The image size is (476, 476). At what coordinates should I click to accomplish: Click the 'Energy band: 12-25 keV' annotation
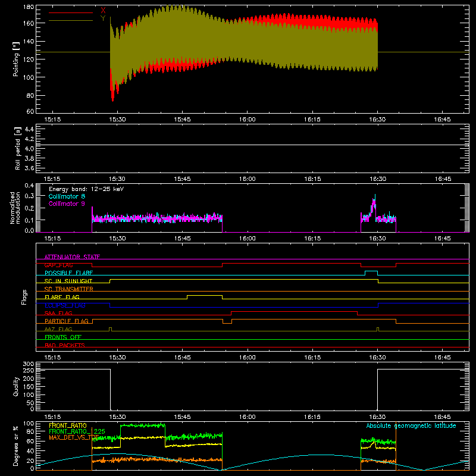(86, 189)
